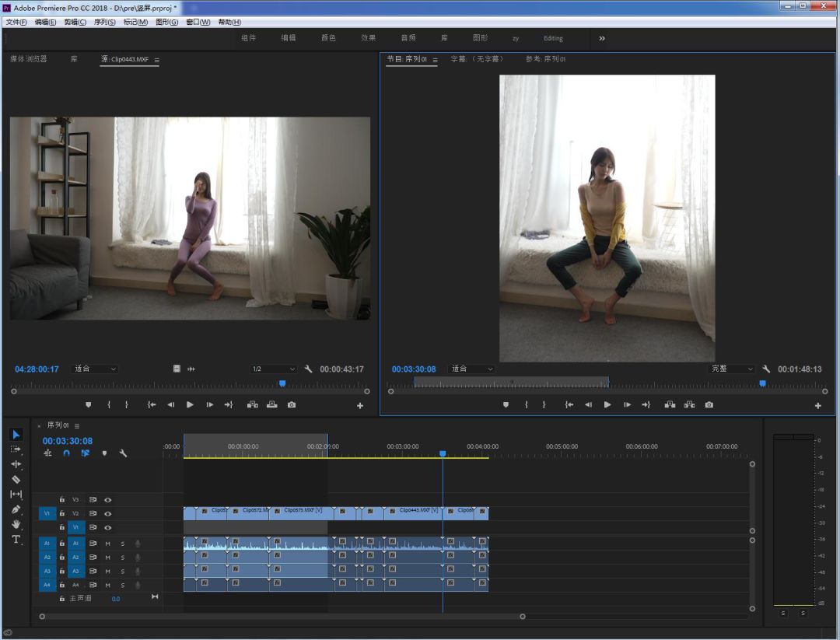Screen dimensions: 840x640
Task: Click Insert button in source monitor
Action: pyautogui.click(x=252, y=405)
